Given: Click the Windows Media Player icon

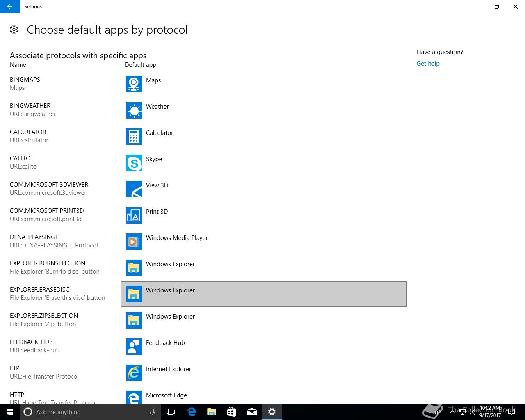Looking at the screenshot, I should (x=134, y=242).
